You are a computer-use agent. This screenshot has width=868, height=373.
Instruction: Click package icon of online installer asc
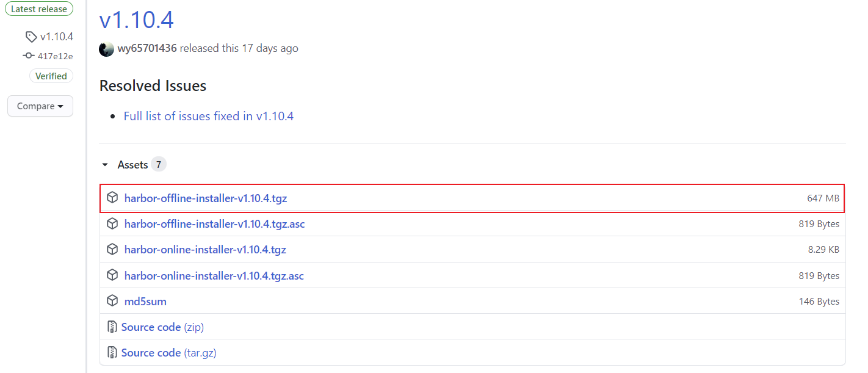point(112,276)
